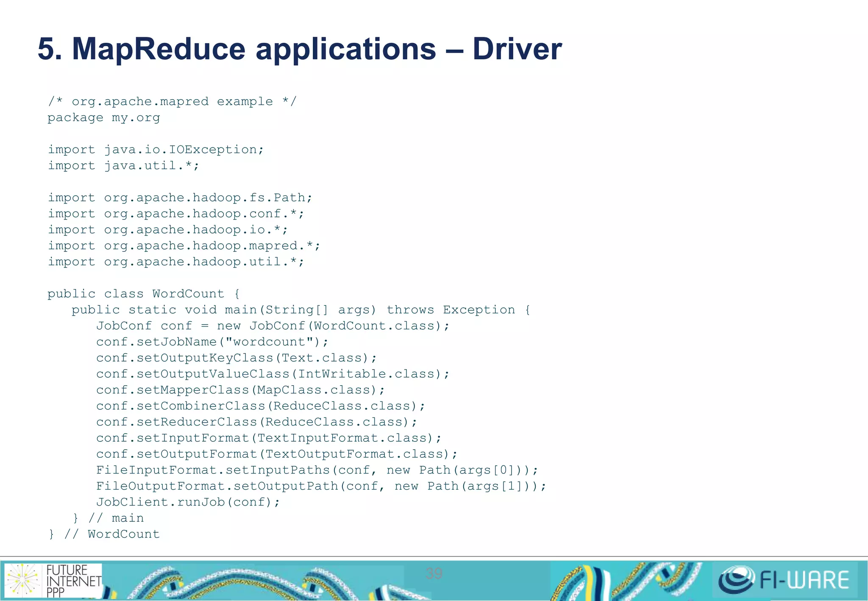Click the conf.setJobName("wordcount") line
Screen dimensions: 868x601
click(212, 342)
